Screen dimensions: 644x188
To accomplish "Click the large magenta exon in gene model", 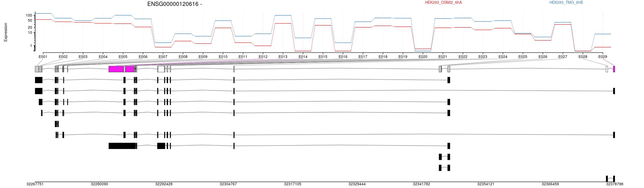I will [x=116, y=69].
